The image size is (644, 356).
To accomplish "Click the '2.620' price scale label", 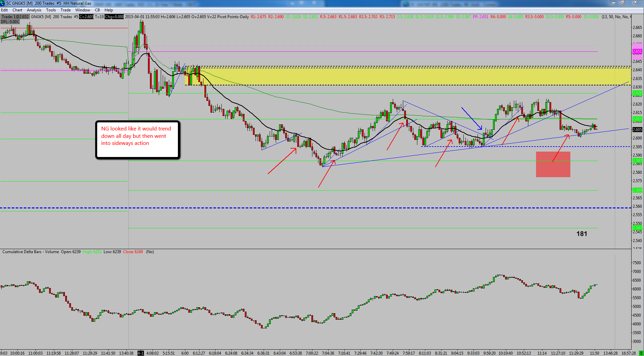I will click(637, 104).
